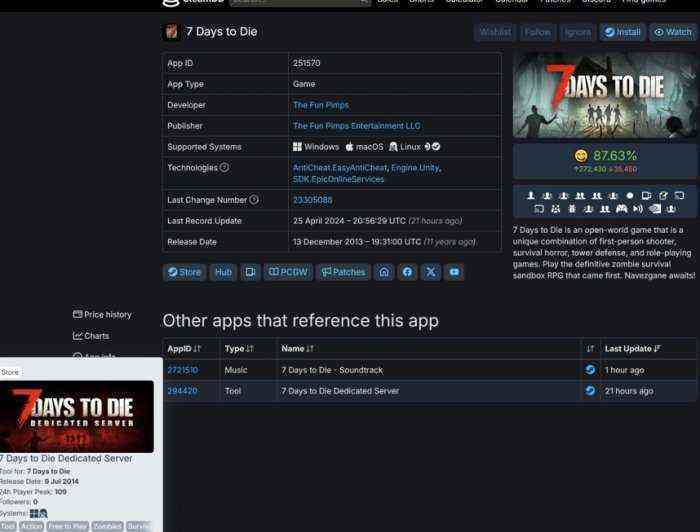This screenshot has width=700, height=532.
Task: Click the Windows logo under Supported Systems
Action: [x=297, y=146]
